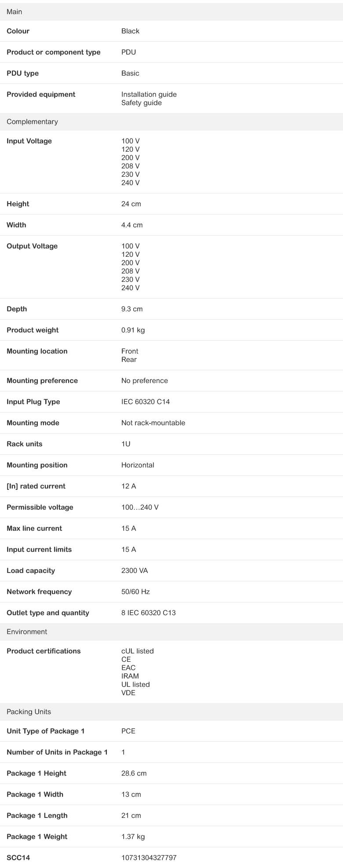The height and width of the screenshot is (868, 343).
Task: Click the SCC14 number 10731304327797
Action: 149,858
